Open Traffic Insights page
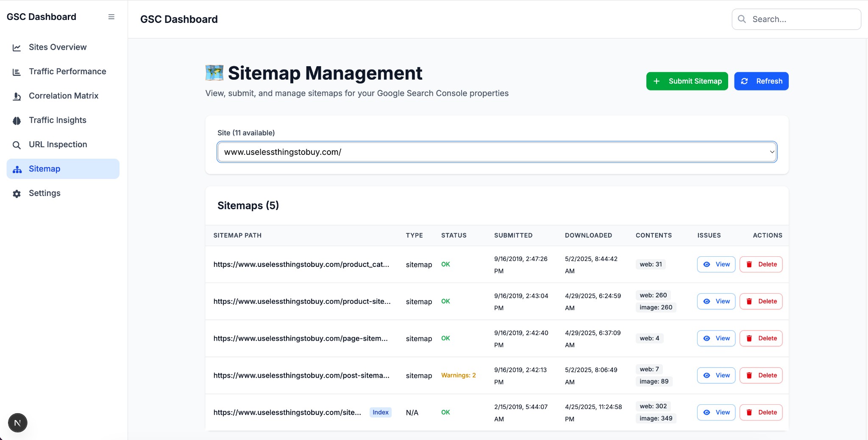 [63, 120]
